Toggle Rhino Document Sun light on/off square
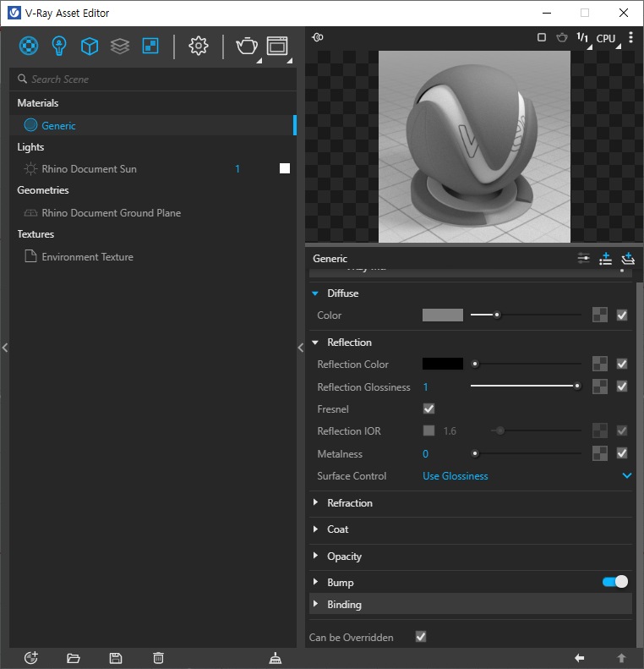Image resolution: width=644 pixels, height=669 pixels. click(x=285, y=168)
